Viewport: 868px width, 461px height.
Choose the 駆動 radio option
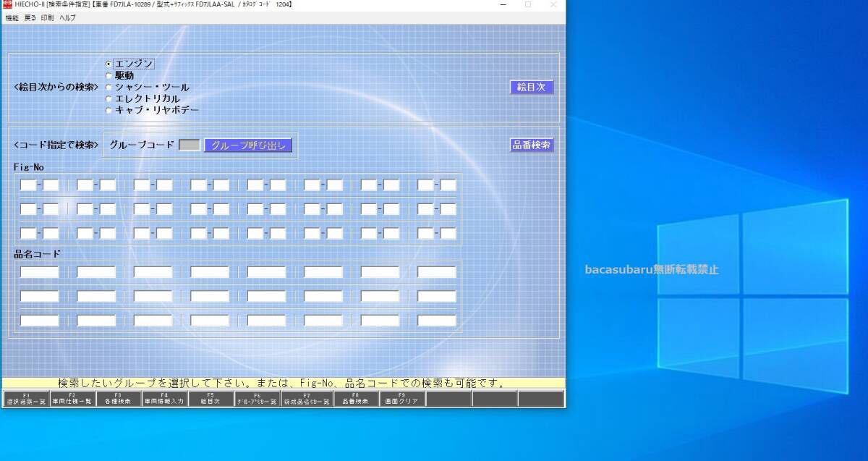tap(109, 75)
